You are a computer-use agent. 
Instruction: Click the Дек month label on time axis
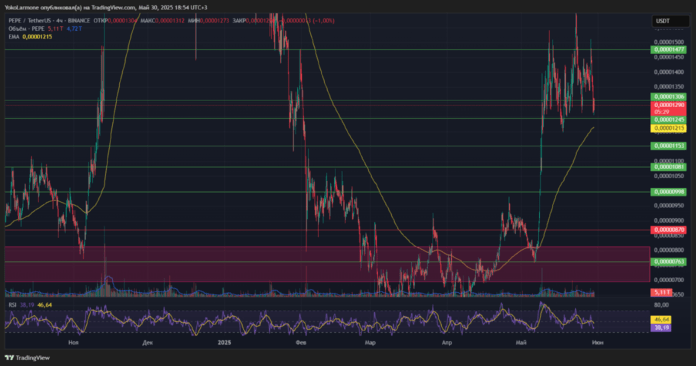[148, 342]
